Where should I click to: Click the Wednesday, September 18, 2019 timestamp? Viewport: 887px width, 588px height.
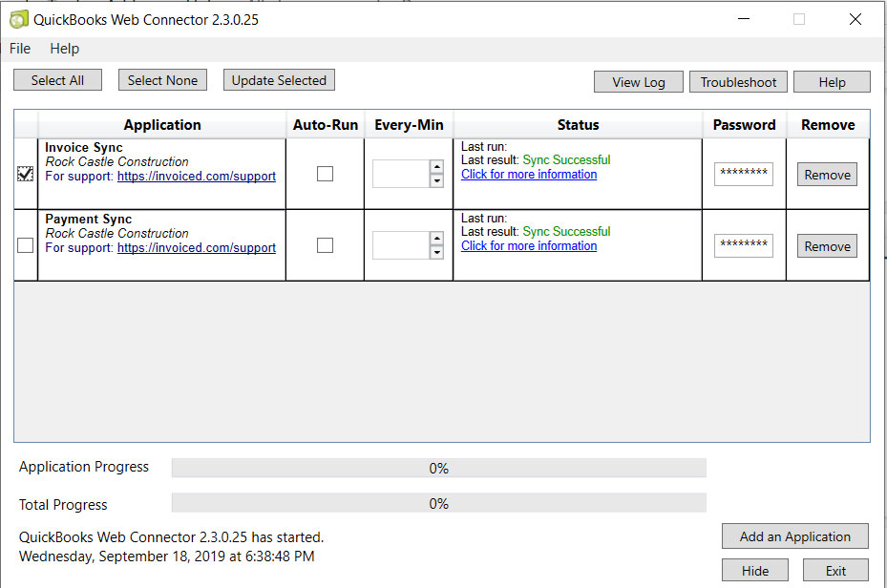click(x=166, y=556)
